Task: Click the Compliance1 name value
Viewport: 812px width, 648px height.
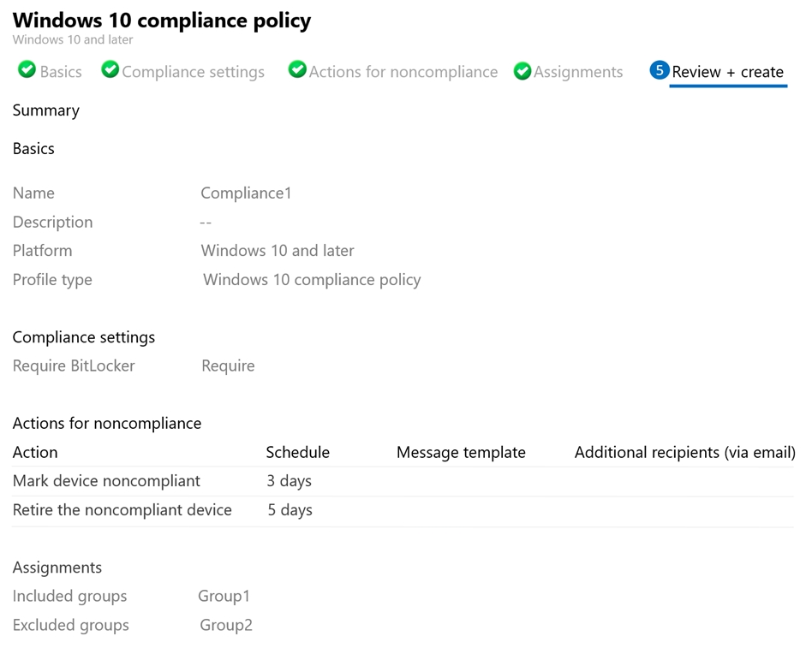Action: [246, 193]
